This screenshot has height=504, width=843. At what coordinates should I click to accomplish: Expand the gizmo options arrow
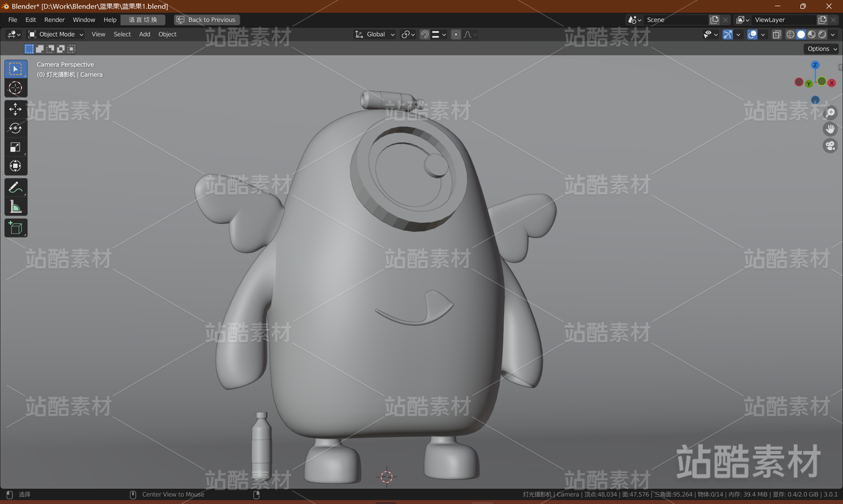[738, 34]
